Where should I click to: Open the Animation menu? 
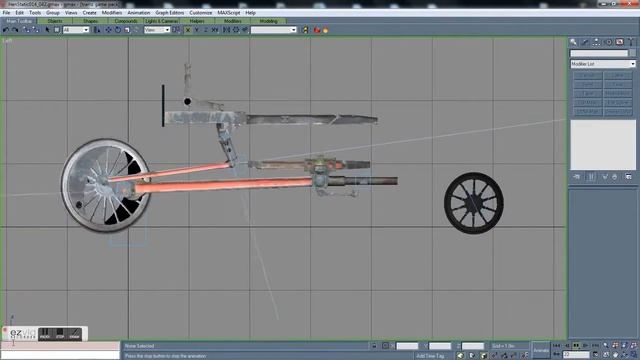(139, 13)
